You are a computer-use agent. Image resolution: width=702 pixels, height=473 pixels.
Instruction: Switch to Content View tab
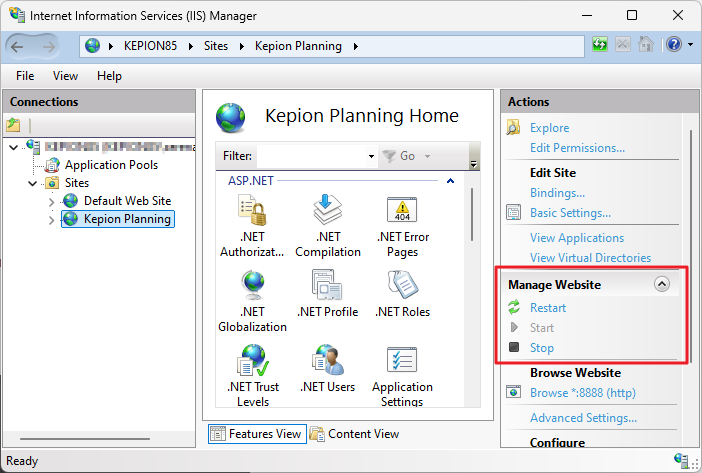355,434
